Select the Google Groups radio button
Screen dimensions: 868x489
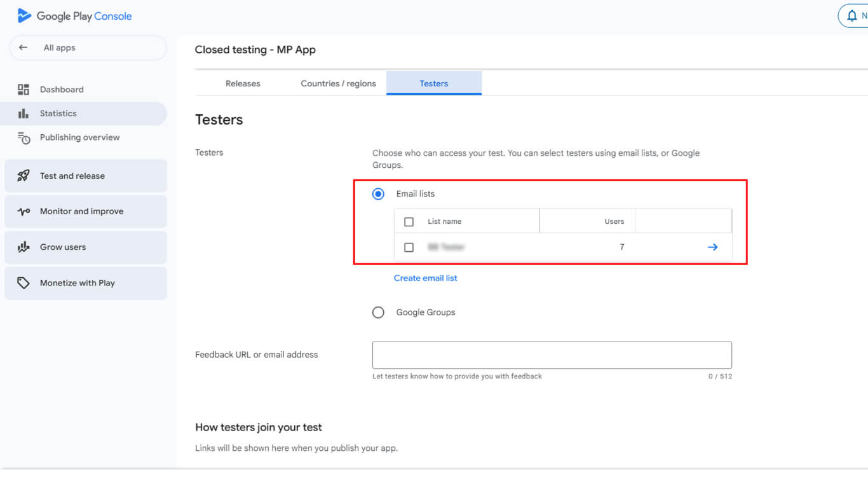pyautogui.click(x=378, y=312)
